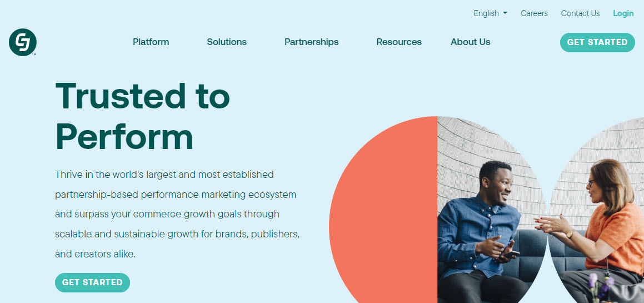The height and width of the screenshot is (303, 644).
Task: Open the English language selector label
Action: 486,13
